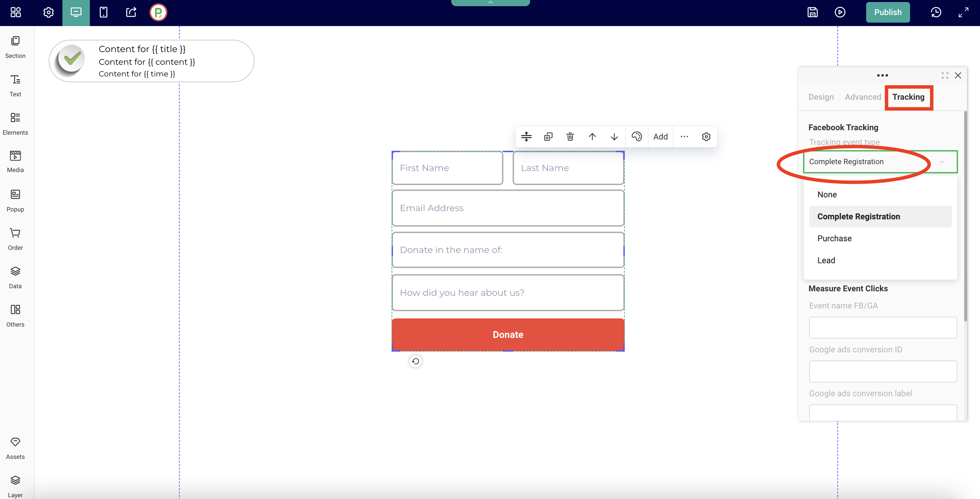Collapse the top bar chevron handle
The height and width of the screenshot is (499, 980).
tap(490, 3)
